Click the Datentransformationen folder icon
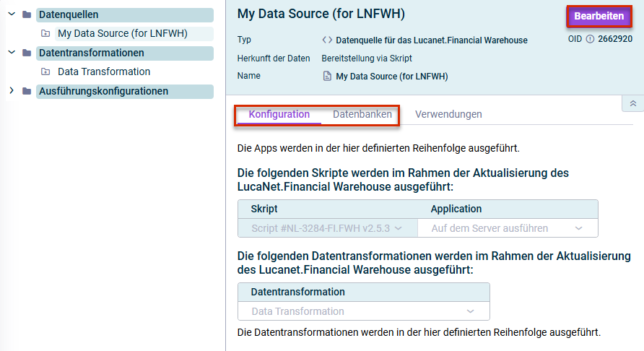Screen dimensions: 644x351 (x=27, y=53)
